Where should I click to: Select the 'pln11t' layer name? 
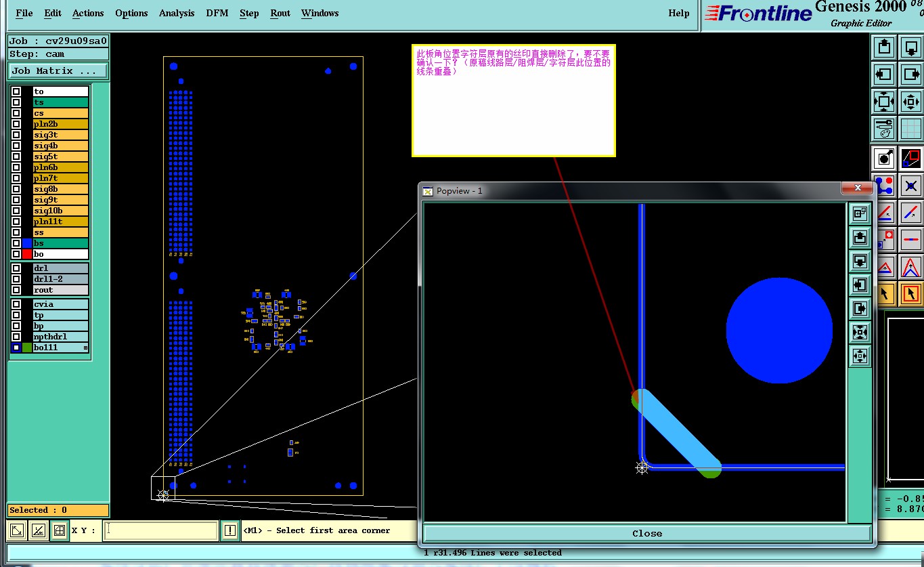(61, 222)
